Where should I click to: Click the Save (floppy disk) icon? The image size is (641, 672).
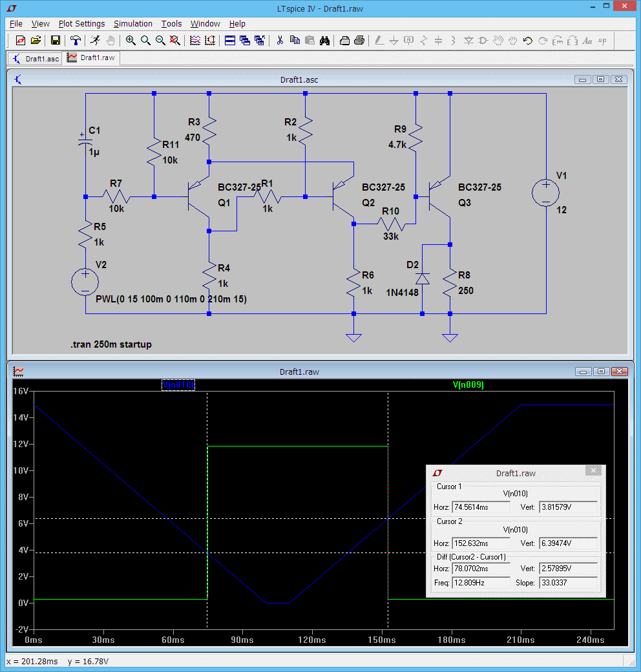point(56,40)
